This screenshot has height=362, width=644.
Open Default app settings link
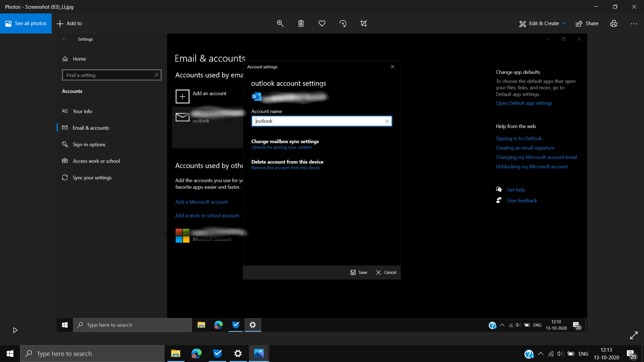point(524,103)
